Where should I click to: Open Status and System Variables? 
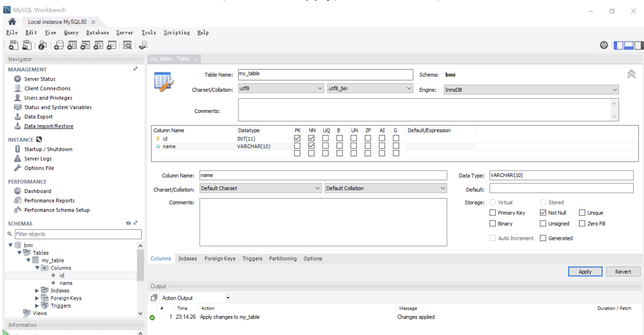click(58, 107)
